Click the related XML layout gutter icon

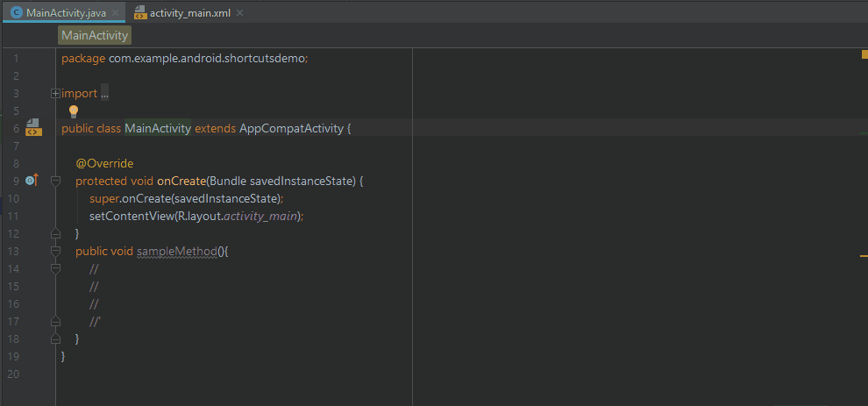(33, 128)
